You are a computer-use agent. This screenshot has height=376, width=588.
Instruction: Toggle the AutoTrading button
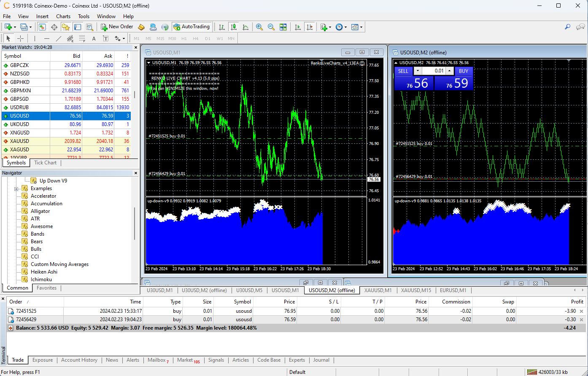pos(191,27)
